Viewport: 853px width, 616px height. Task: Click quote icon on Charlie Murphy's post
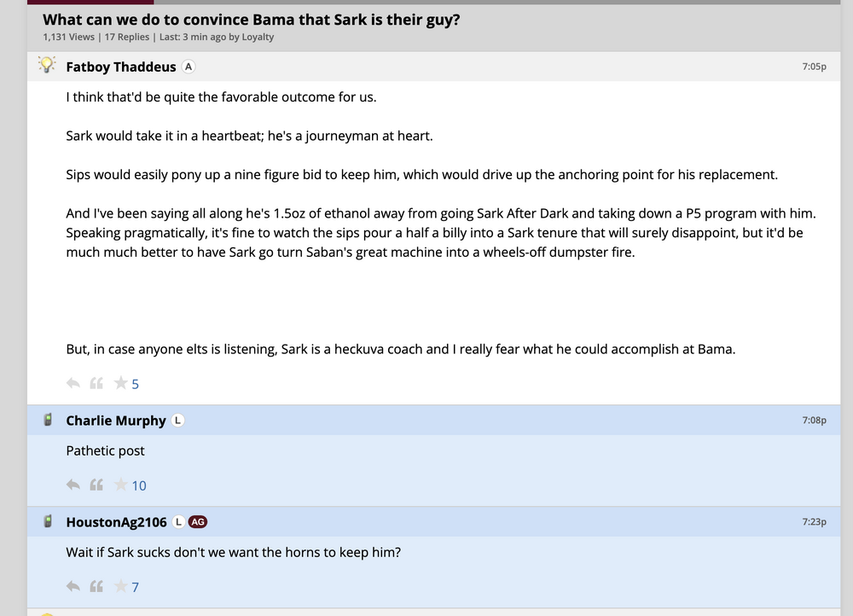(x=96, y=485)
